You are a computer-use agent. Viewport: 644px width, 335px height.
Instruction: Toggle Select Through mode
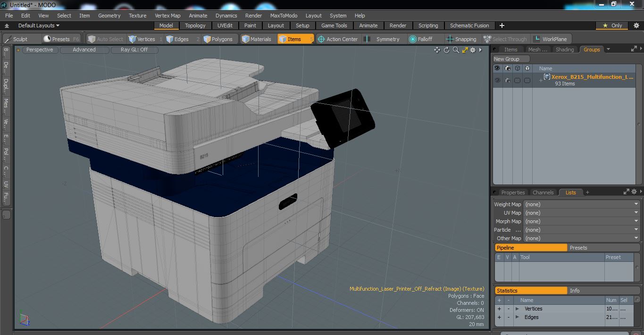tap(505, 39)
